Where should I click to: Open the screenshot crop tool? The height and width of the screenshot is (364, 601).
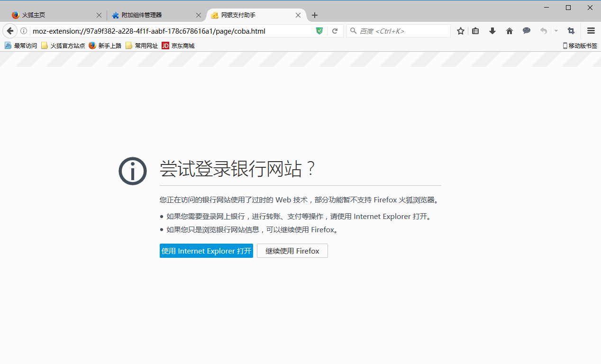(571, 31)
